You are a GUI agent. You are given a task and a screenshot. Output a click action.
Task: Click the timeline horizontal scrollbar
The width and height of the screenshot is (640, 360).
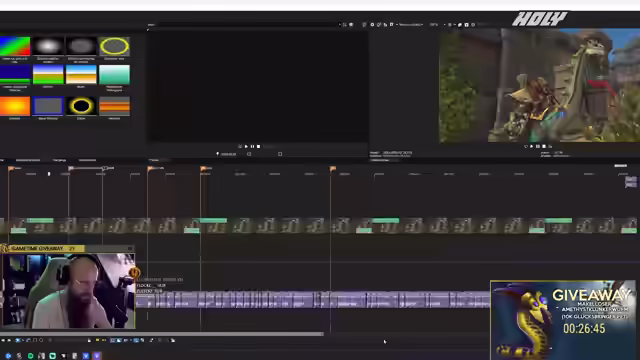point(162,334)
